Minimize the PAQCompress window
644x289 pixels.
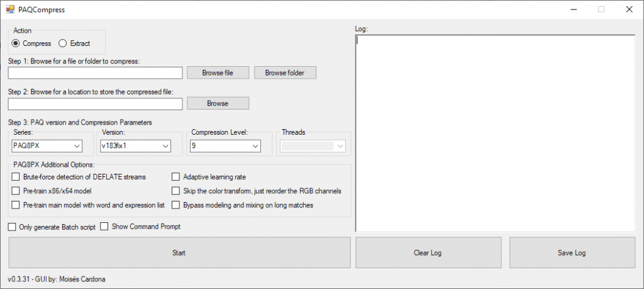coord(574,9)
